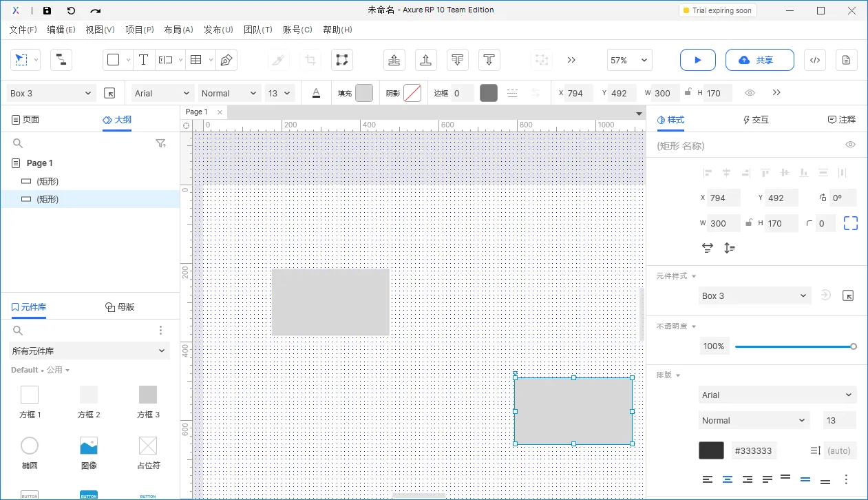
Task: Switch to the 母版 masters tab
Action: (119, 307)
